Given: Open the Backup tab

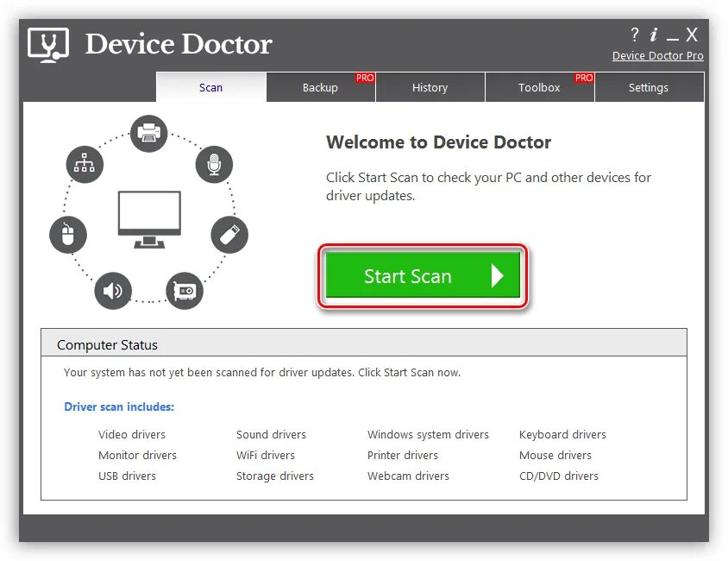Looking at the screenshot, I should point(320,87).
